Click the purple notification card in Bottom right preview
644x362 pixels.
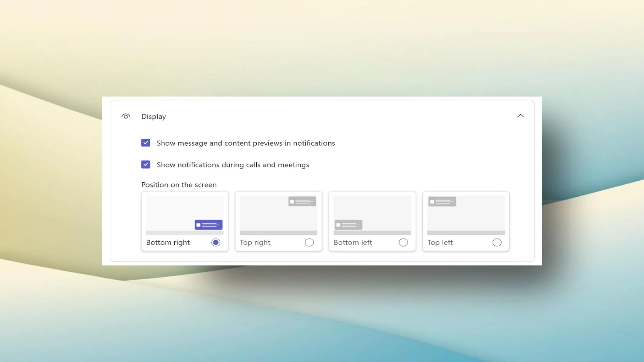[208, 224]
